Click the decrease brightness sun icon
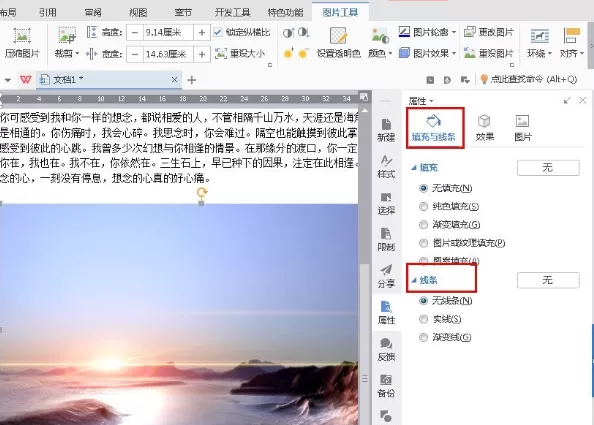This screenshot has height=425, width=594. [303, 54]
